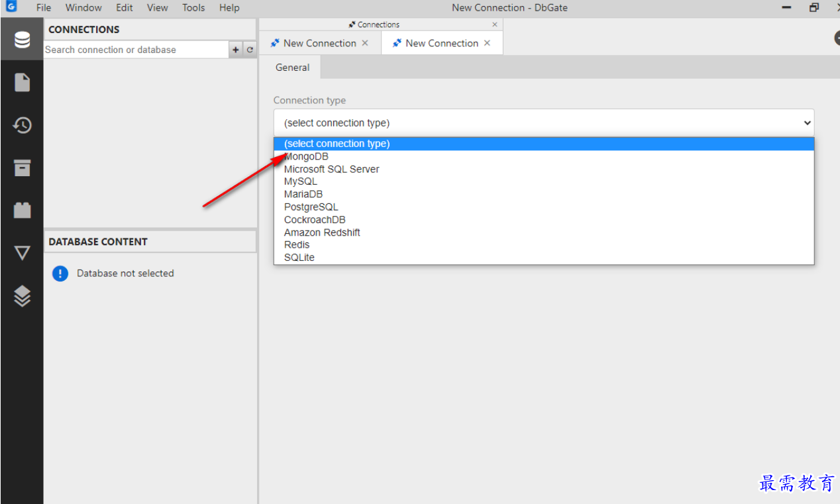Screen dimensions: 840x504
Task: Choose Amazon Redshift connection type
Action: coord(543,232)
